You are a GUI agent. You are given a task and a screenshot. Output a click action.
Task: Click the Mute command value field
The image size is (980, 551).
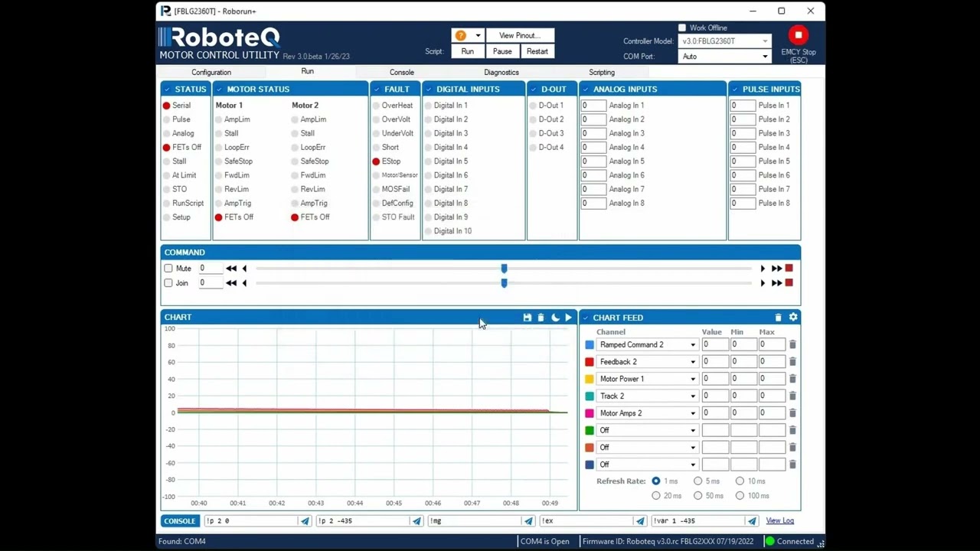tap(212, 269)
